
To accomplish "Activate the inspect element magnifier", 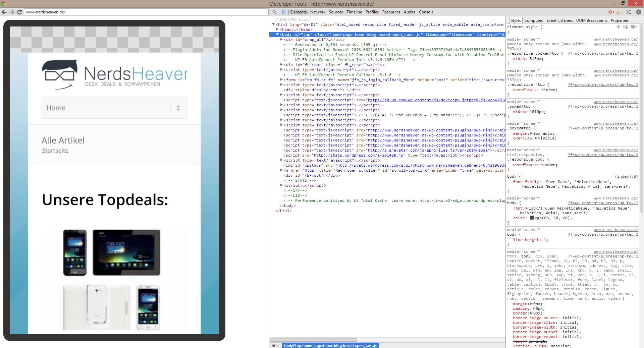I will pos(274,12).
